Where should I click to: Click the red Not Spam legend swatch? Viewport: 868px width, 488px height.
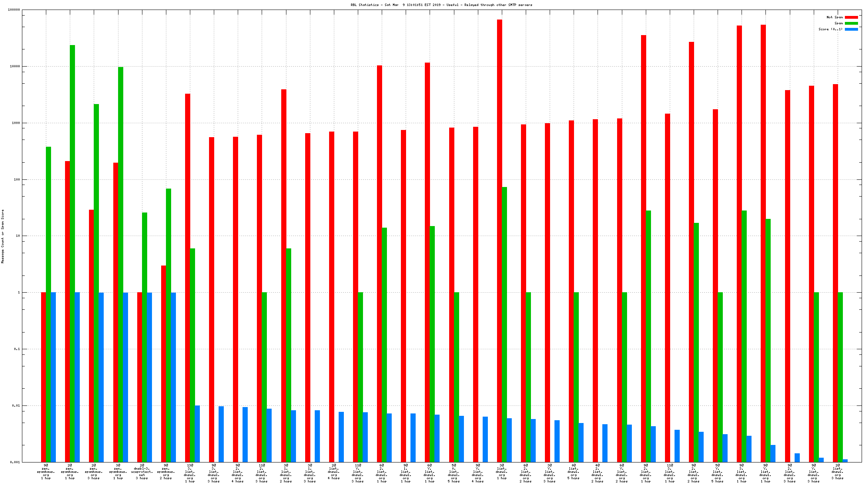[851, 17]
